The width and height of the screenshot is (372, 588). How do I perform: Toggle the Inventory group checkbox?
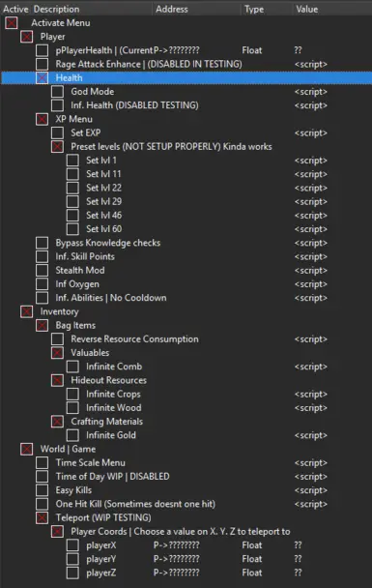pos(27,311)
